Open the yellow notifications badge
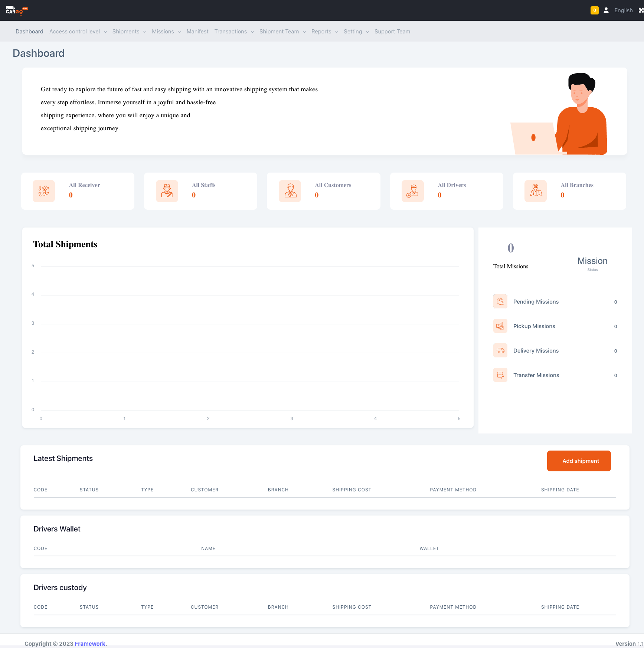Screen dimensions: 644x648 [x=594, y=10]
